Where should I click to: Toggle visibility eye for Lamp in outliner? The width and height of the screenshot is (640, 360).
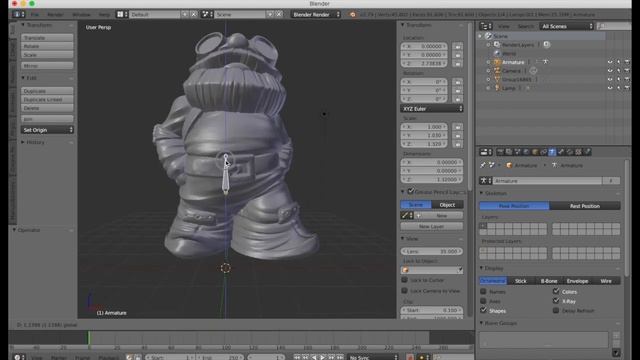point(610,88)
